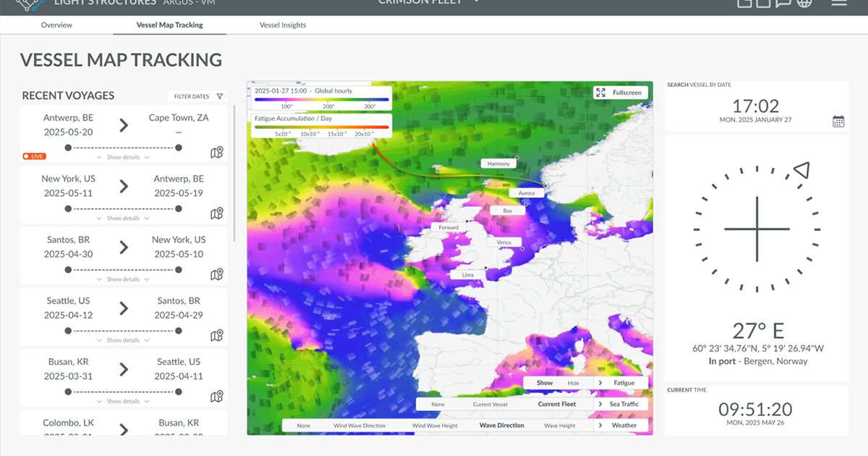Click the LIVE badge on the Antwerp voyage

(33, 156)
